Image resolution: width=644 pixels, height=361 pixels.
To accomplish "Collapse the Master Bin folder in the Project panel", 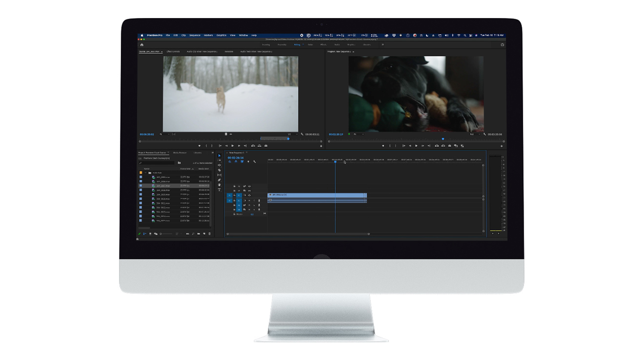I will 145,173.
